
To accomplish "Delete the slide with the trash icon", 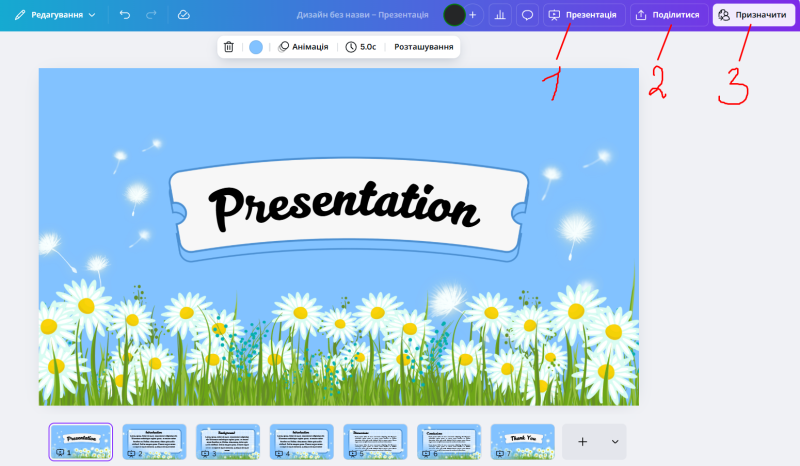I will tap(229, 47).
